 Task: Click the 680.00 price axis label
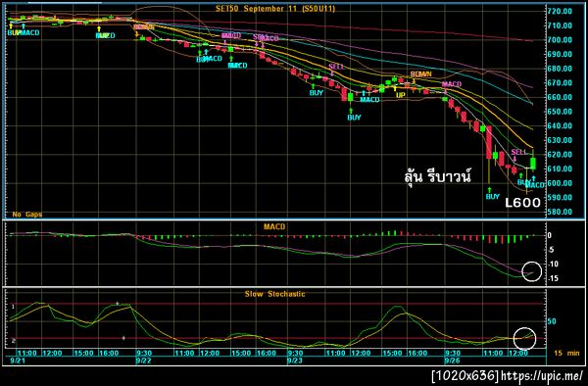560,69
